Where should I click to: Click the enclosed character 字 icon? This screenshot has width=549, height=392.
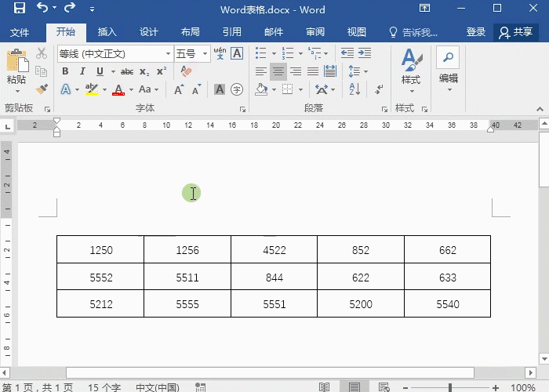[237, 89]
